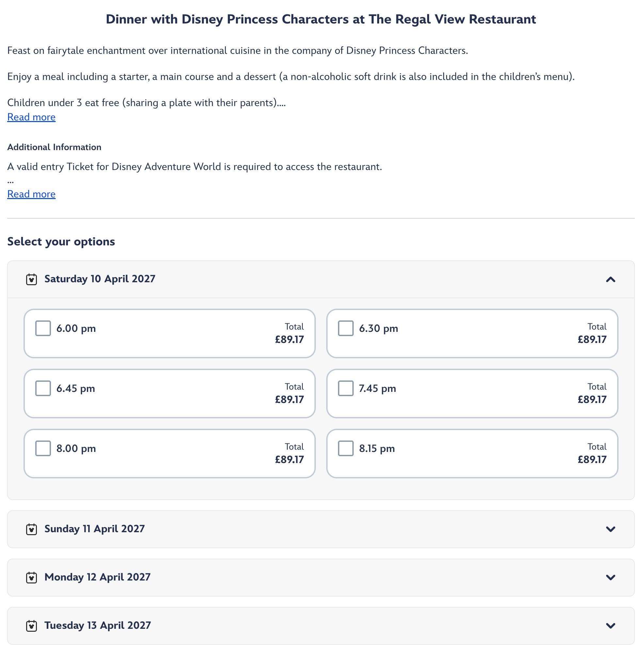
Task: Click Read more under Additional Information
Action: pyautogui.click(x=31, y=194)
